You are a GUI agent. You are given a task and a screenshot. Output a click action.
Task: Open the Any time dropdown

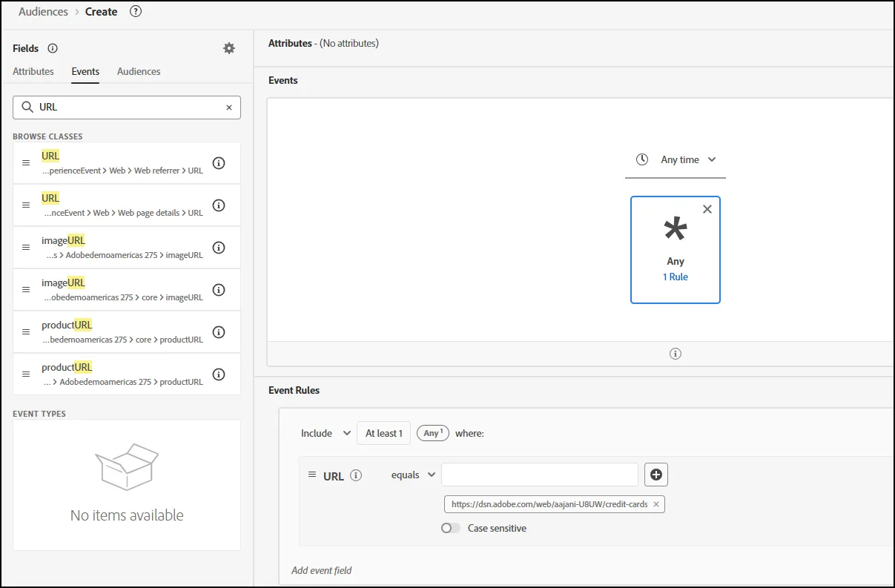click(x=676, y=159)
